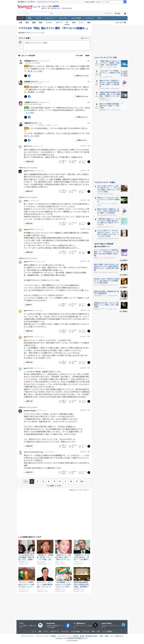The height and width of the screenshot is (644, 144).
Task: Click the ウェブ検索 input field
Action: tap(112, 2)
